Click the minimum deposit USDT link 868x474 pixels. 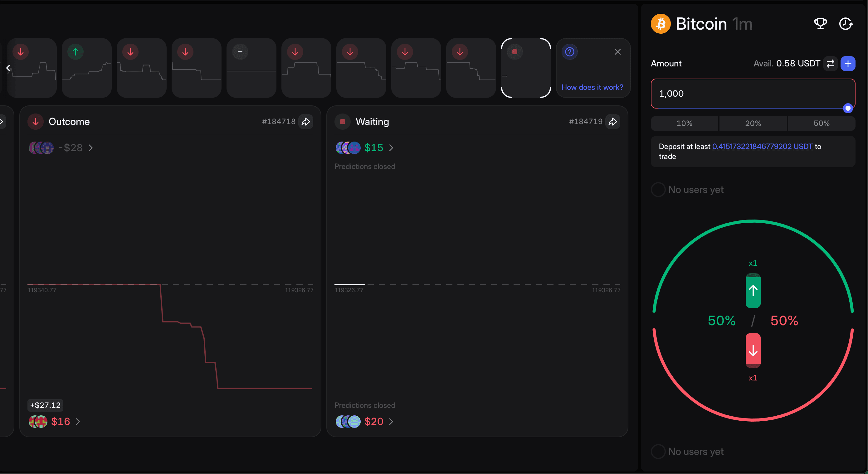tap(762, 147)
